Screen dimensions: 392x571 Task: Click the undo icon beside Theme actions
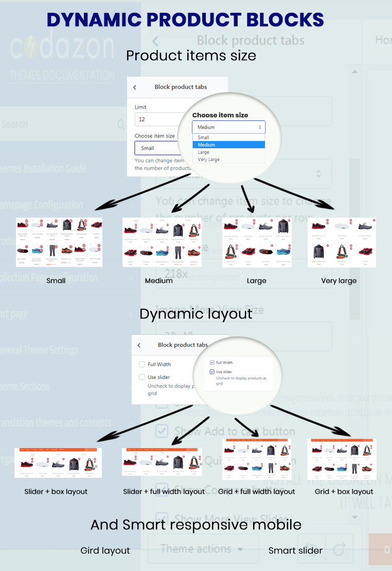tap(310, 549)
